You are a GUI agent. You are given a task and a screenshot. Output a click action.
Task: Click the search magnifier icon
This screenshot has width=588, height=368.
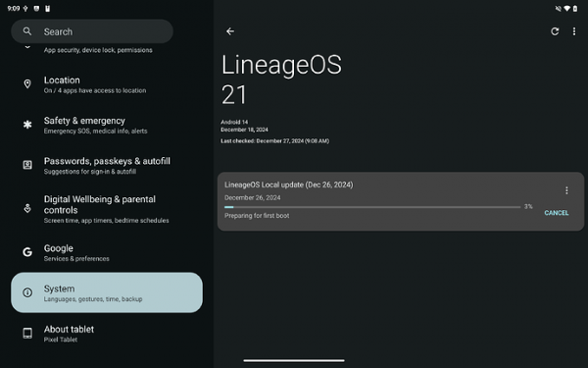[27, 31]
